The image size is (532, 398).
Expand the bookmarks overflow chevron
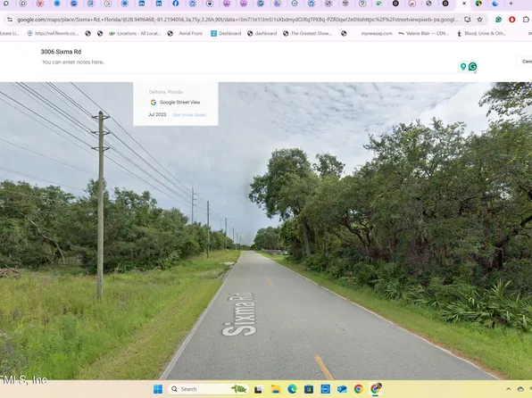(x=529, y=33)
